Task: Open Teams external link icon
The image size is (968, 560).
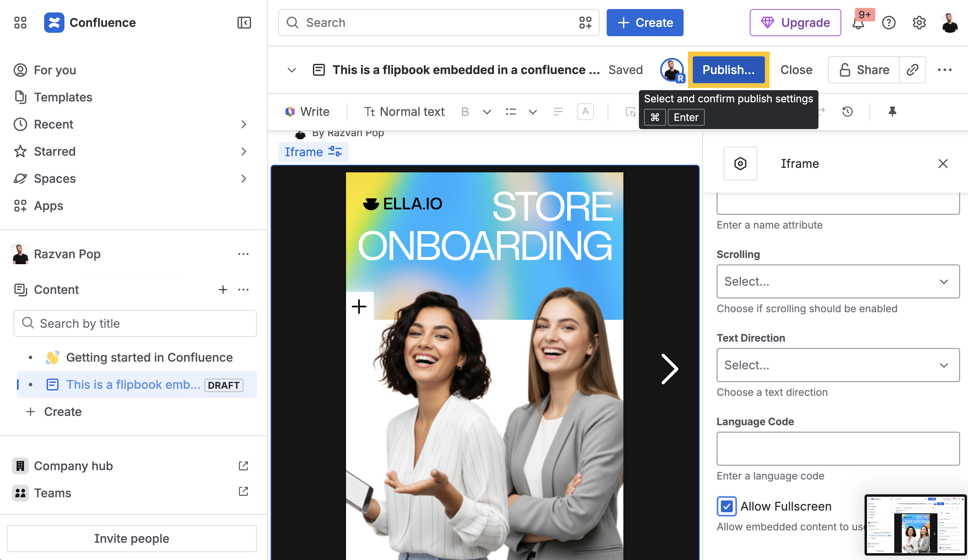Action: (x=243, y=491)
